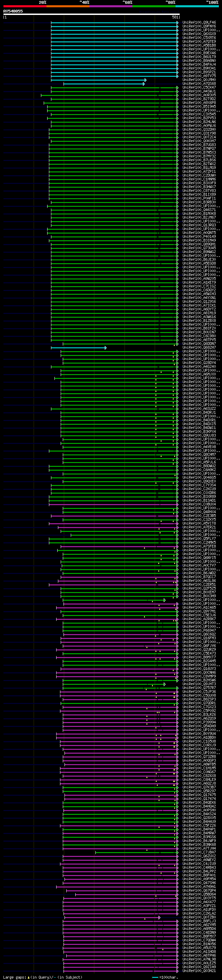The image size is (222, 980).
Task: Click the green alignment bar for A0R305
Action: pyautogui.click(x=110, y=95)
